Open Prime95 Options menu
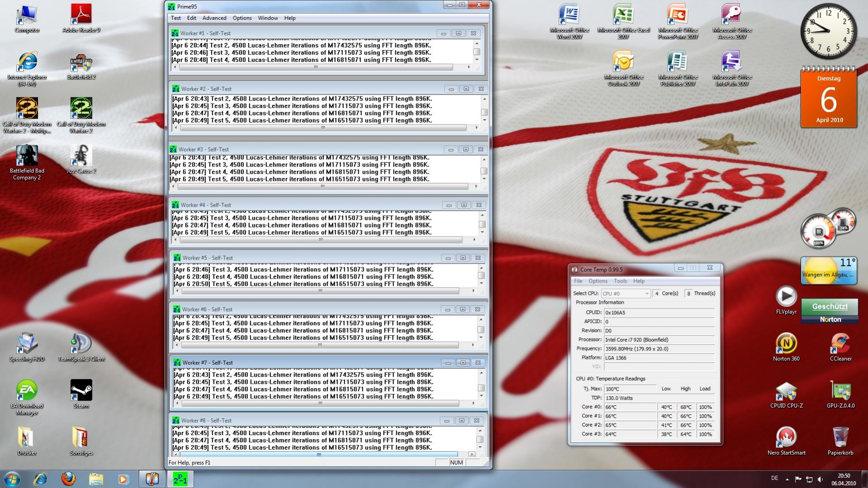The height and width of the screenshot is (488, 868). (x=242, y=18)
